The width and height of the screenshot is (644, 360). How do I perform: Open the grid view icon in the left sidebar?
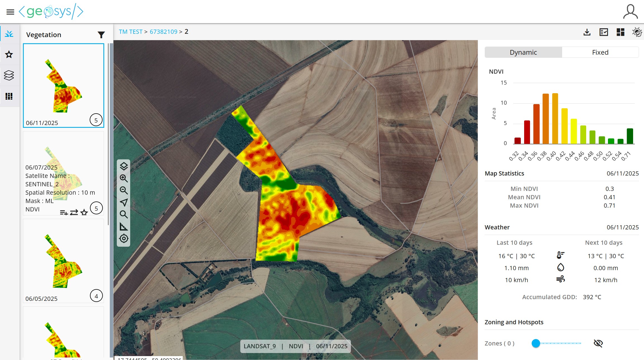pos(9,96)
